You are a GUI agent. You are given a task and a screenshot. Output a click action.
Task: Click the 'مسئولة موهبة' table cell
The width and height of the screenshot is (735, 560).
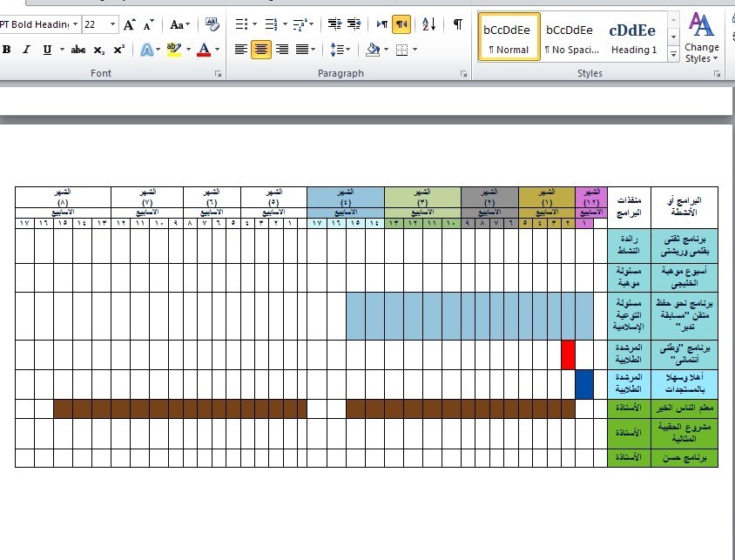pos(629,278)
